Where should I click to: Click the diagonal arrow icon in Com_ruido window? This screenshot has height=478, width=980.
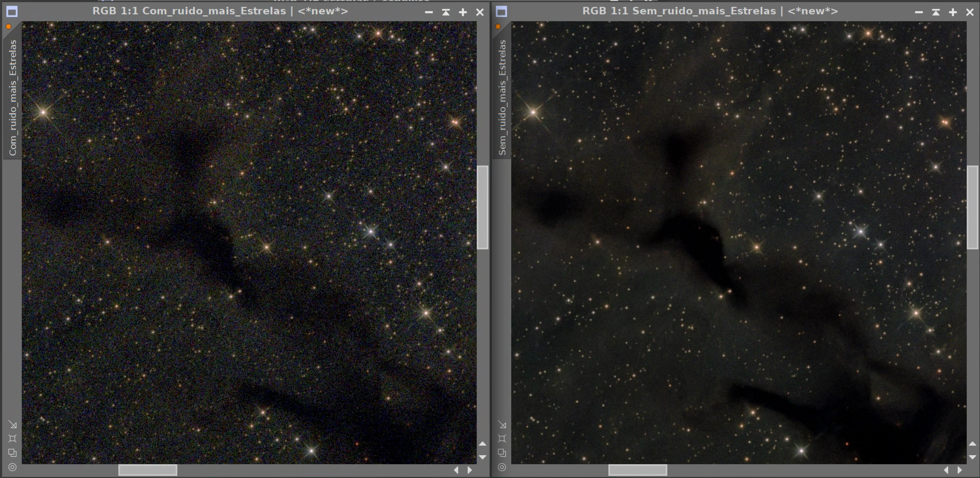point(13,425)
